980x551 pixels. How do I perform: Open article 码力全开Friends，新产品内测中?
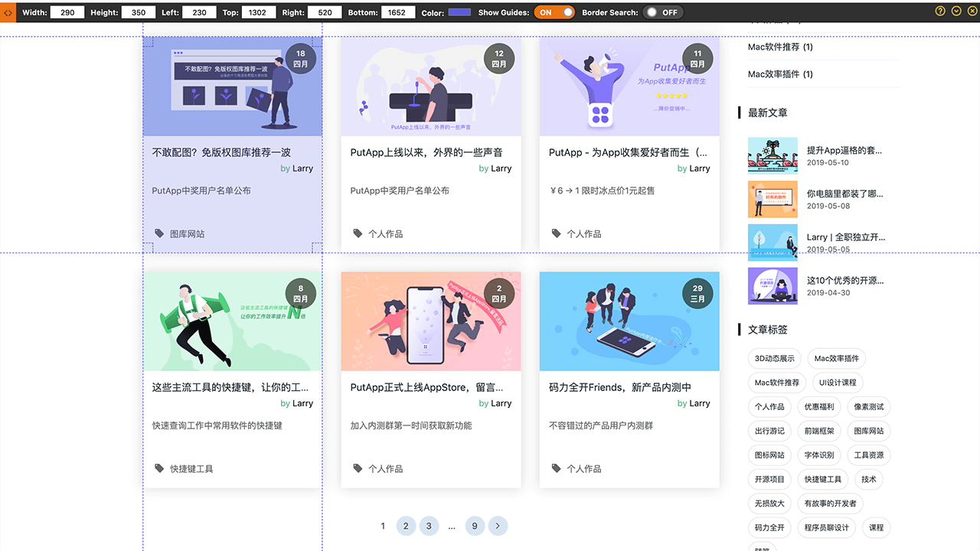click(620, 387)
